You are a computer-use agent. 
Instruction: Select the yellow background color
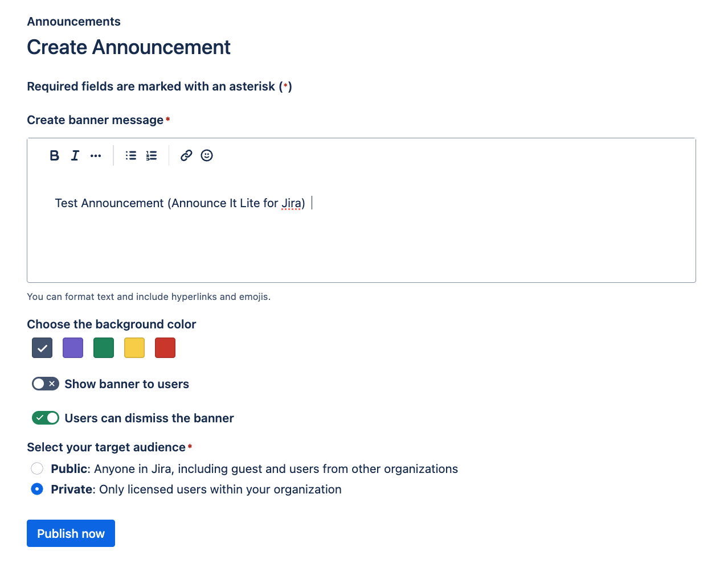click(134, 348)
